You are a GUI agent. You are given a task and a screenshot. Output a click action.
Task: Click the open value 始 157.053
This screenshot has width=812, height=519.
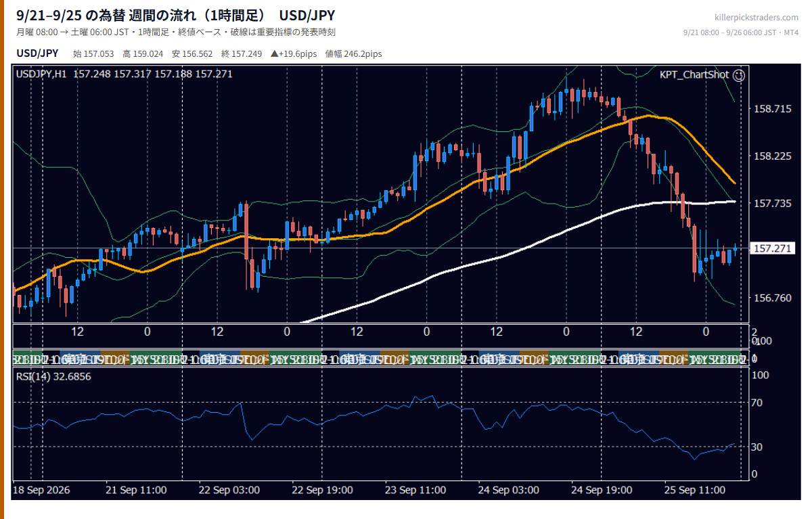(93, 53)
